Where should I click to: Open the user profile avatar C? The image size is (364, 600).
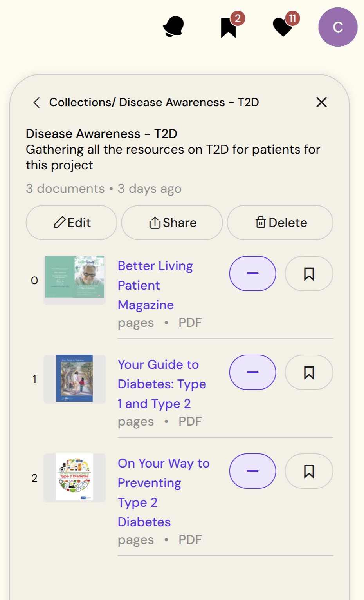[x=338, y=27]
